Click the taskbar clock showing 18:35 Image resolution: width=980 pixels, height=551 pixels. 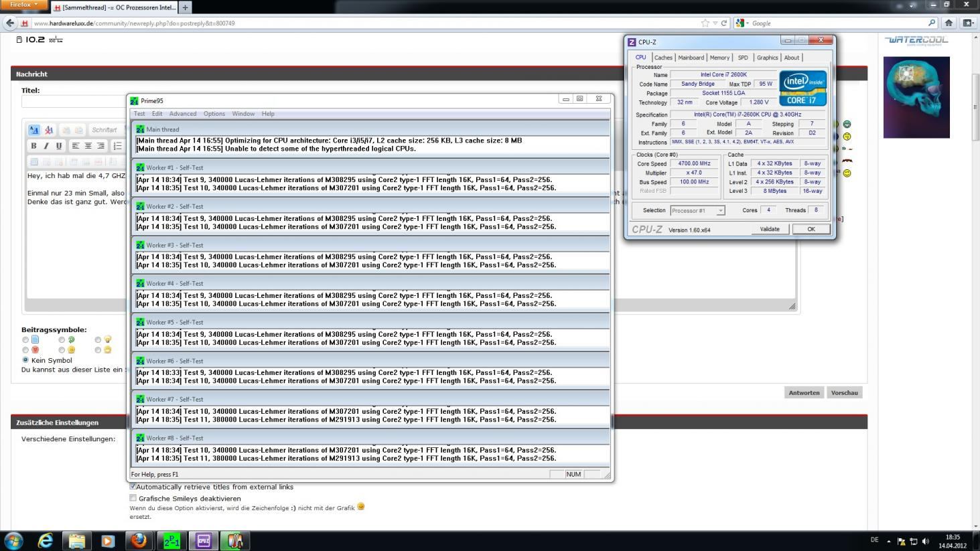click(953, 541)
